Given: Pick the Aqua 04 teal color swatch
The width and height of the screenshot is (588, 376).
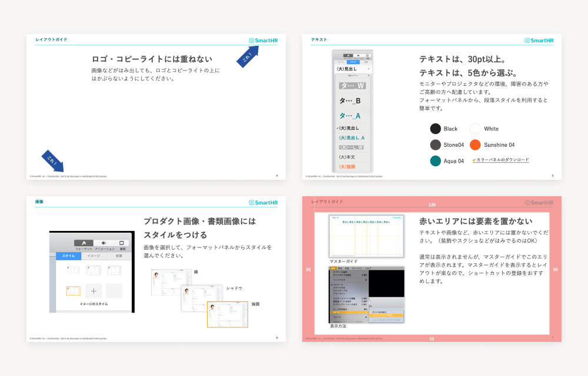Looking at the screenshot, I should click(x=435, y=160).
